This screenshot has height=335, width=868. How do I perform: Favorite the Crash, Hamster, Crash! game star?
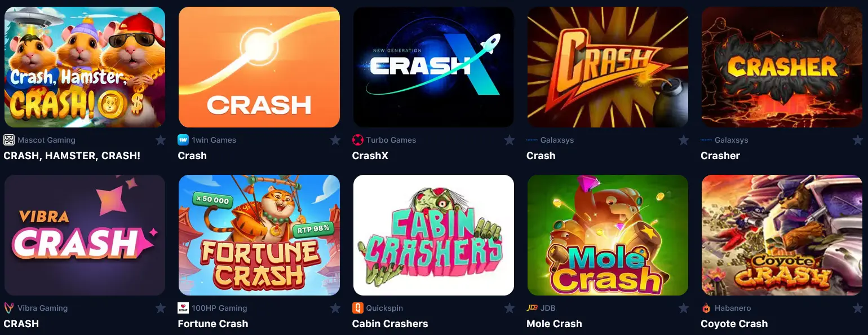tap(161, 140)
